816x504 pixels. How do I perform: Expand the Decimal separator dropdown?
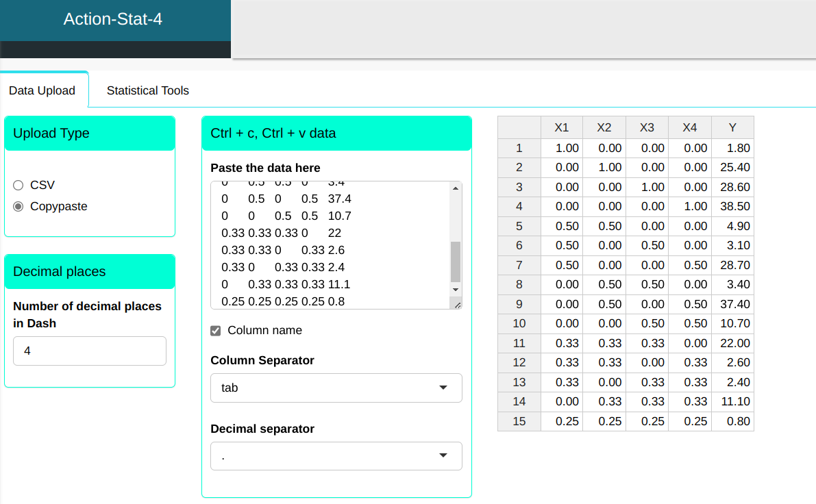click(x=336, y=456)
